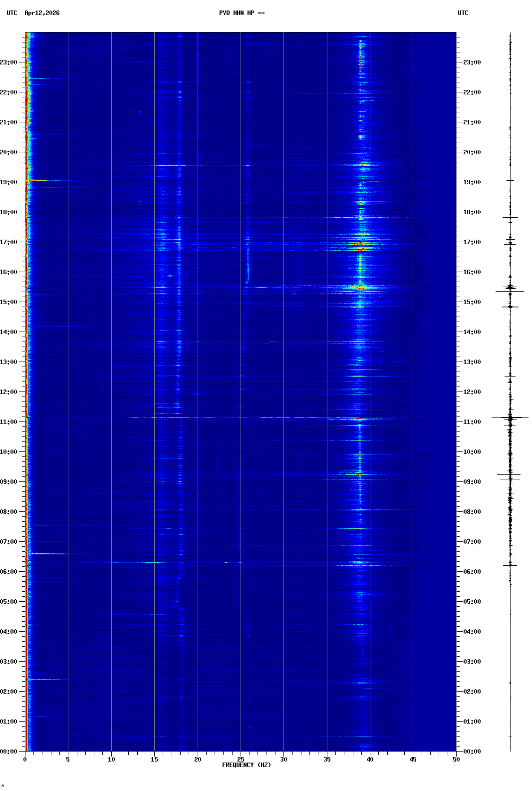This screenshot has width=532, height=791.
Task: Select the 40 Hz frequency axis tick label
Action: pyautogui.click(x=370, y=760)
